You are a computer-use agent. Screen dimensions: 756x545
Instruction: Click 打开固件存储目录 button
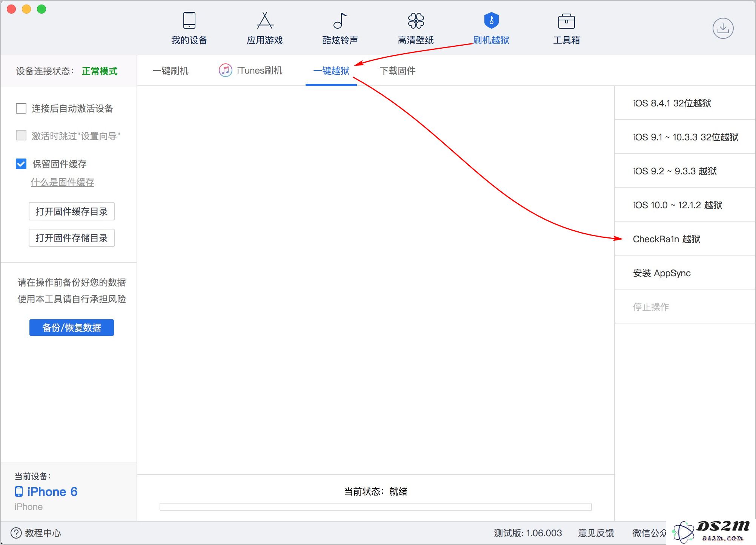point(72,238)
